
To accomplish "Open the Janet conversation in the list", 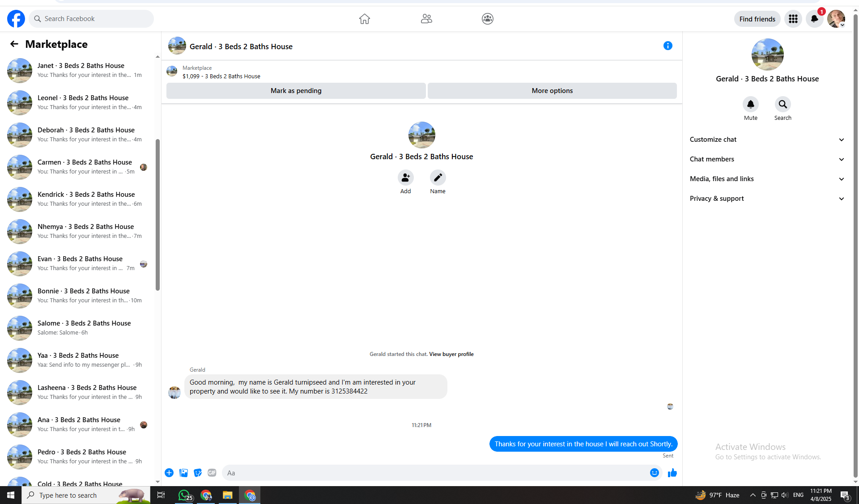I will (81, 70).
